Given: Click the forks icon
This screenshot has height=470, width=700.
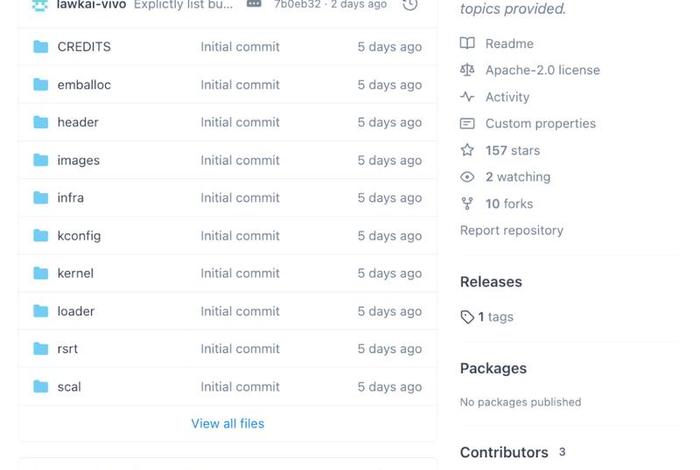Looking at the screenshot, I should (467, 204).
